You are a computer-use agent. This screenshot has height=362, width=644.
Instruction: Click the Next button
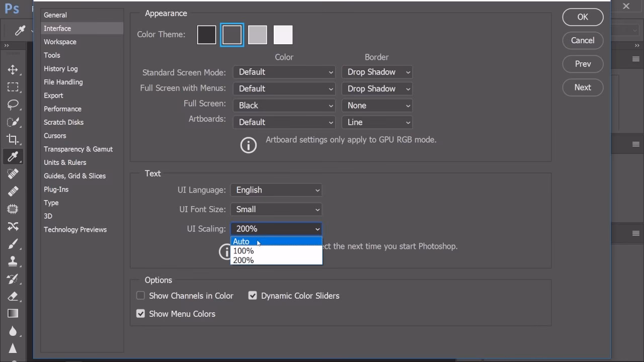[582, 87]
